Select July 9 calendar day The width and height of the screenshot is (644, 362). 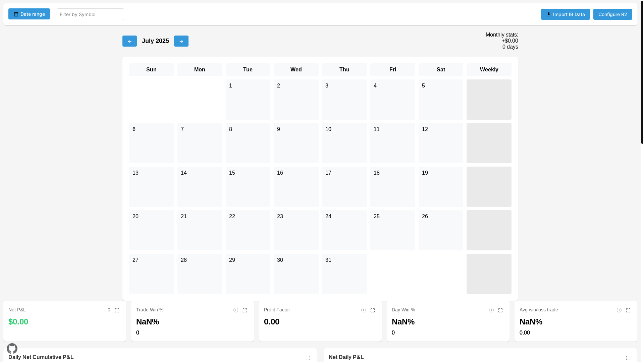click(x=296, y=143)
